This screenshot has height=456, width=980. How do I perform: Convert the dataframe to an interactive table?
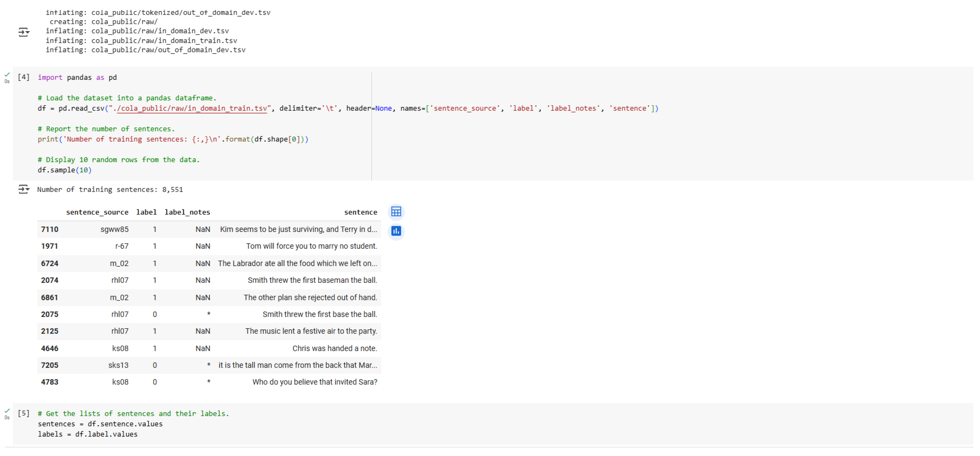point(396,212)
